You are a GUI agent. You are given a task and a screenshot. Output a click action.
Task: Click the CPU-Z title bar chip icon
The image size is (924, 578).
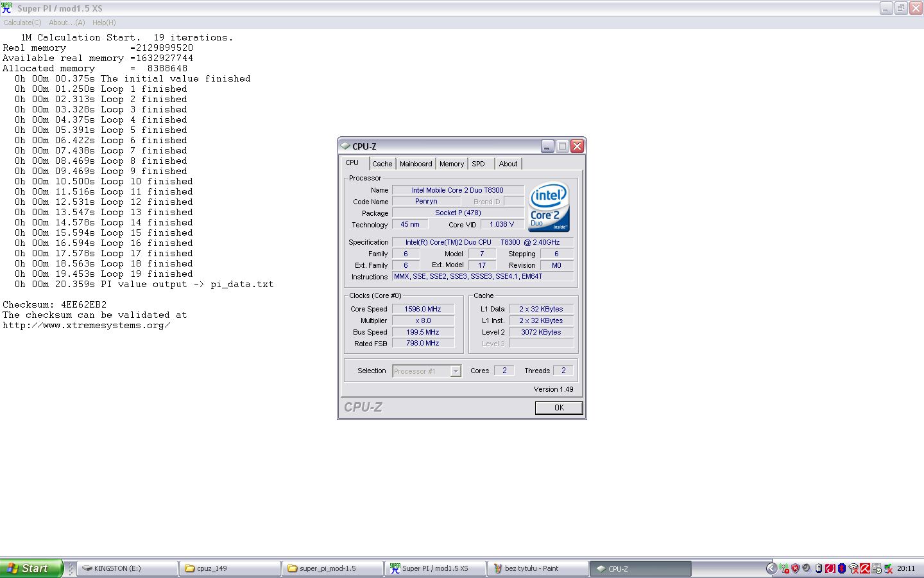point(345,146)
